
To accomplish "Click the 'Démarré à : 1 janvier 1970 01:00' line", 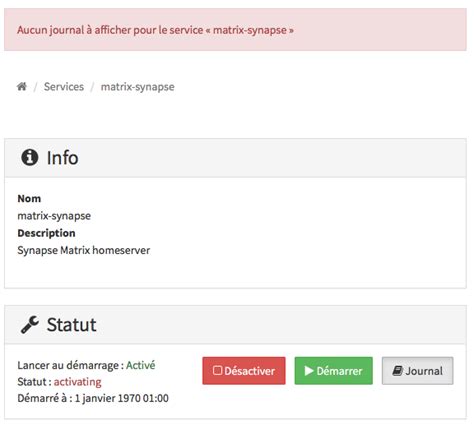I will (x=93, y=398).
